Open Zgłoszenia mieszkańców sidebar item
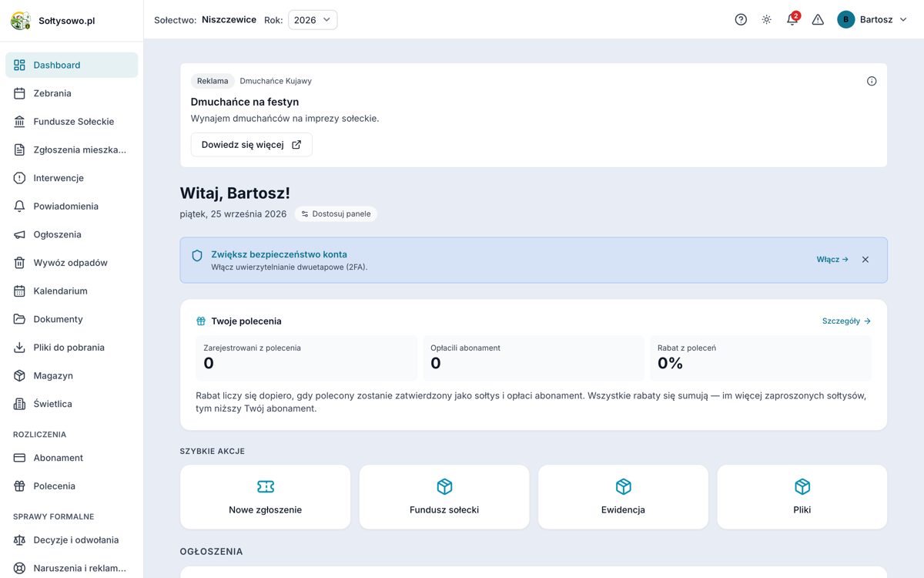This screenshot has height=578, width=924. coord(72,150)
